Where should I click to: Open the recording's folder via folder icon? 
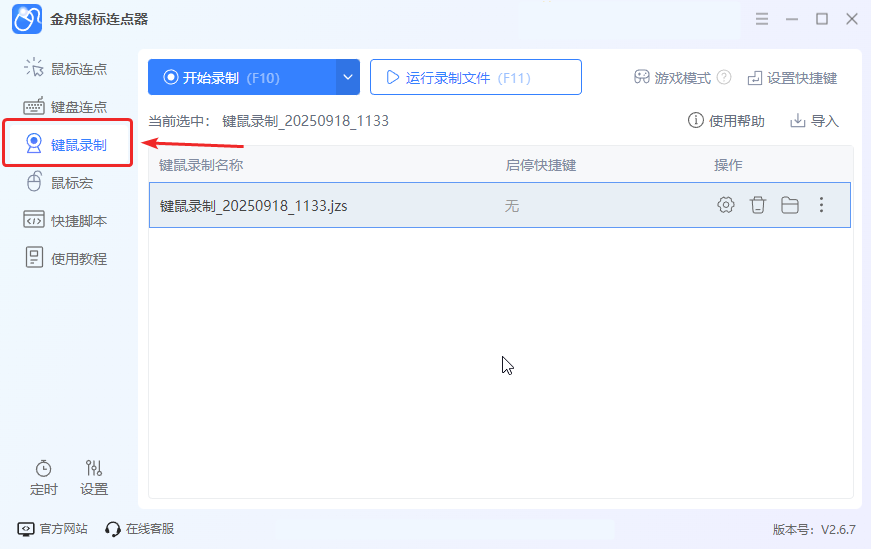tap(789, 205)
